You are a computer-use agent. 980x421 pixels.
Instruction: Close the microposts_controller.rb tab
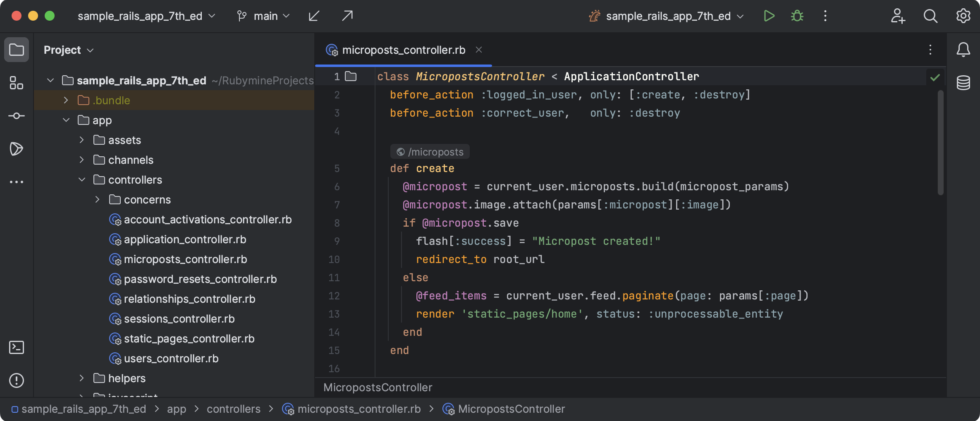point(479,50)
